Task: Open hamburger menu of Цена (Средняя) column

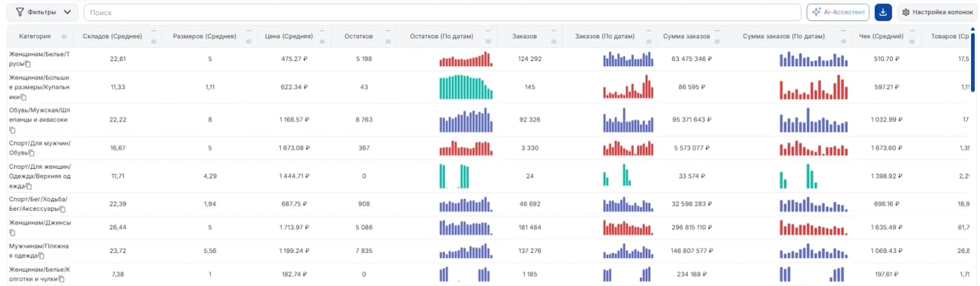Action: tap(322, 41)
